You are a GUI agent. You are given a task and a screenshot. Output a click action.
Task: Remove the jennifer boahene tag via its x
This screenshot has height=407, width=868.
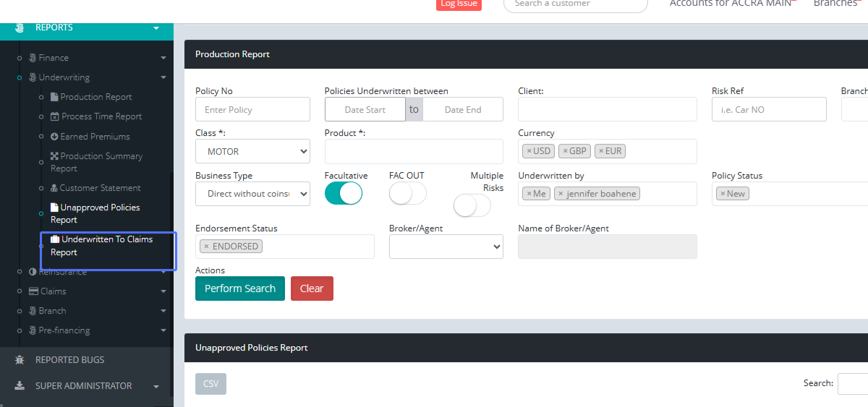pos(561,194)
